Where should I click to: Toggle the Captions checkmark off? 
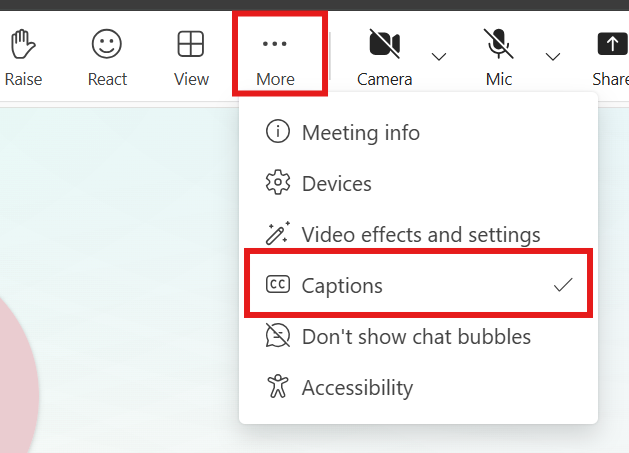click(563, 285)
